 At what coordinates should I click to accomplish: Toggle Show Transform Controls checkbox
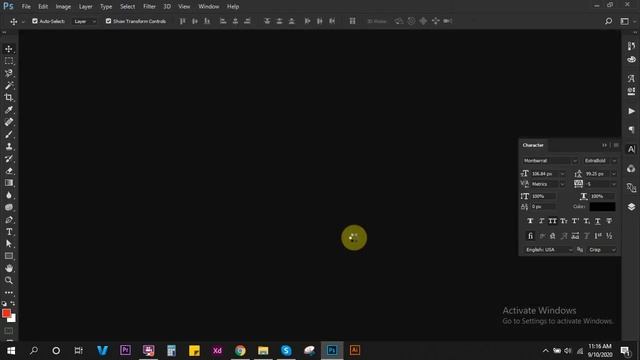click(108, 21)
